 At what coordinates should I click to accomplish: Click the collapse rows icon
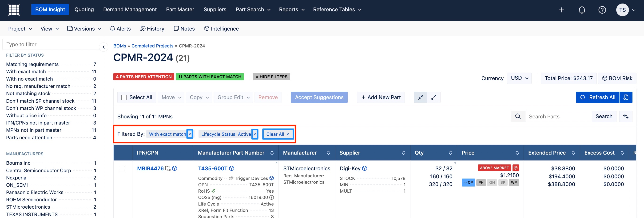tap(421, 97)
